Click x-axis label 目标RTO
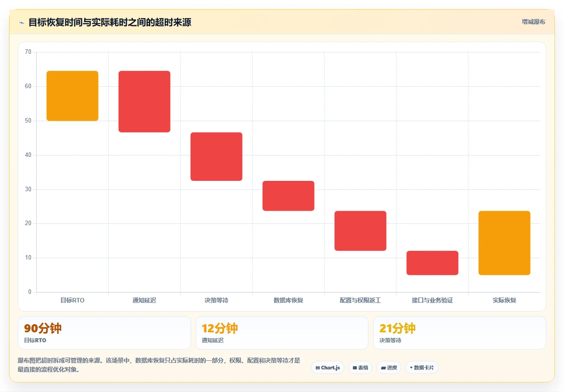564x392 pixels. coord(72,300)
